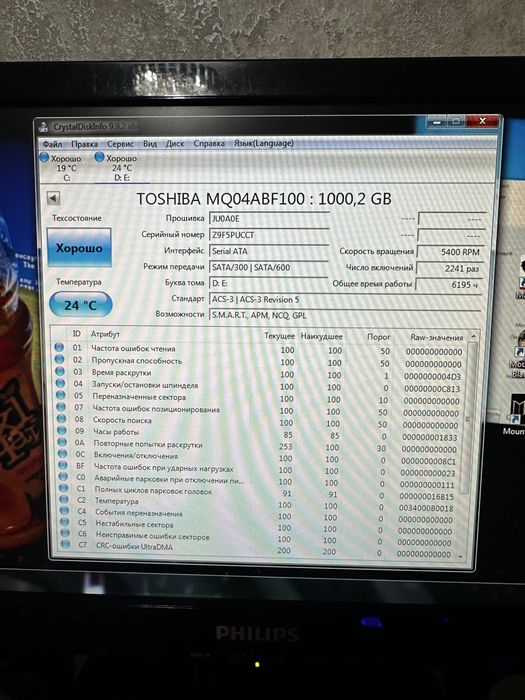Image resolution: width=525 pixels, height=700 pixels.
Task: Click the CrystalDiskInfo title bar icon
Action: (43, 127)
